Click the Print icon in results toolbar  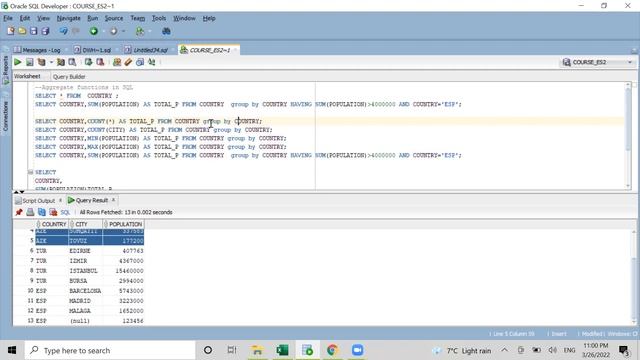click(x=30, y=212)
